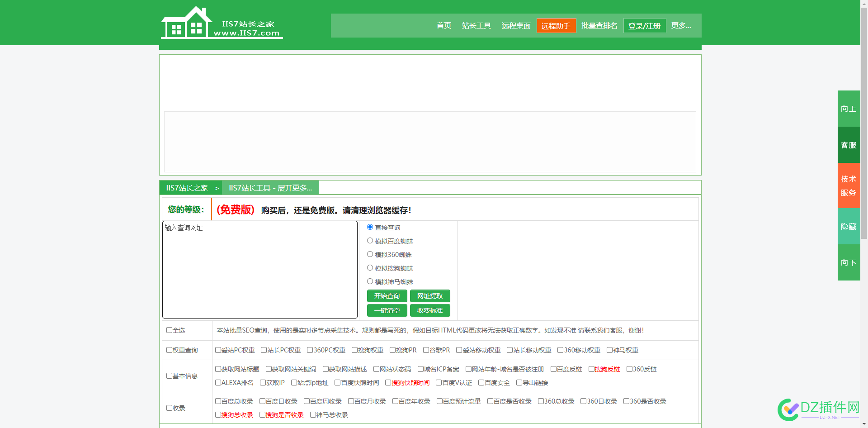Check the 收录 group checkbox
This screenshot has height=428, width=868.
(169, 408)
